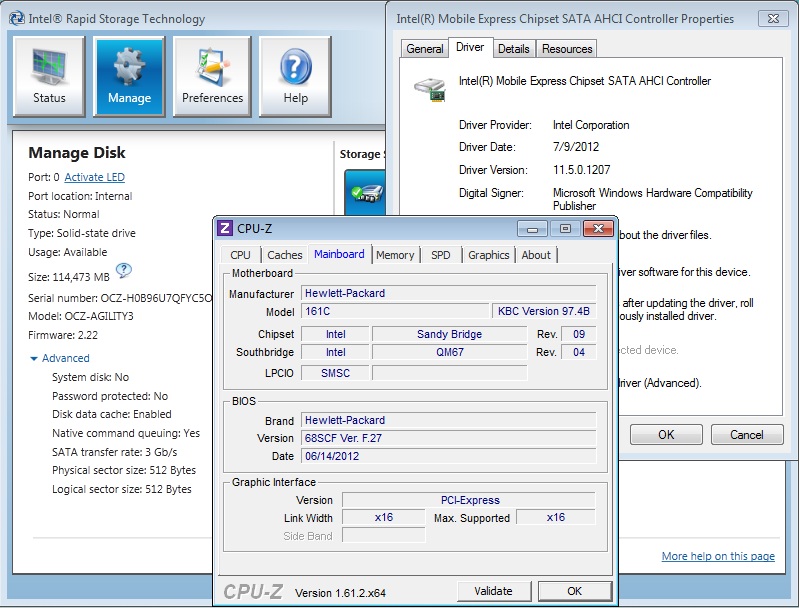The width and height of the screenshot is (799, 608).
Task: Open the Help section
Action: [x=295, y=76]
